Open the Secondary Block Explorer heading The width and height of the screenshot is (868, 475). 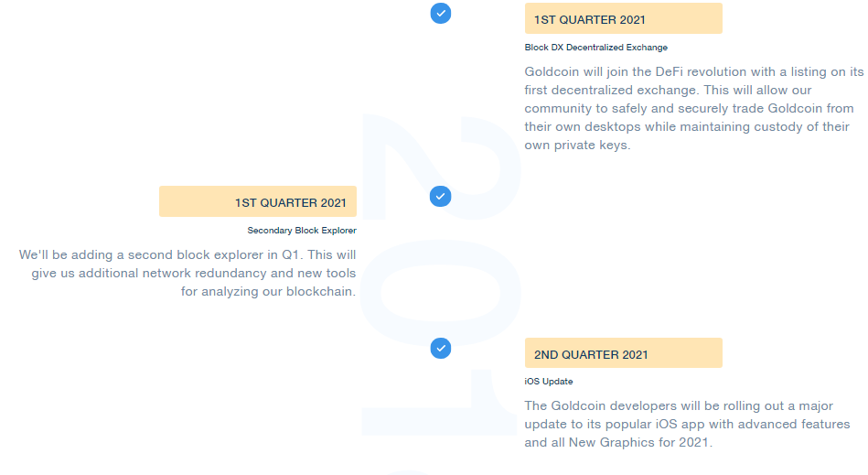click(x=302, y=231)
